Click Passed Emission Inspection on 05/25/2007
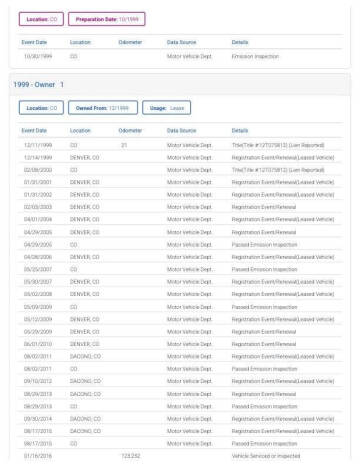The image size is (360, 466). (x=264, y=269)
